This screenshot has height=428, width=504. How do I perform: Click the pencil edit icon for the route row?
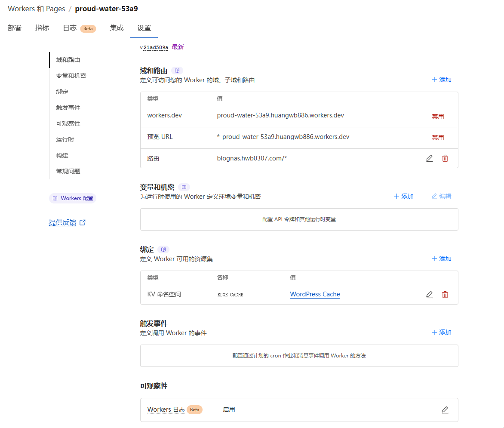[x=429, y=158]
